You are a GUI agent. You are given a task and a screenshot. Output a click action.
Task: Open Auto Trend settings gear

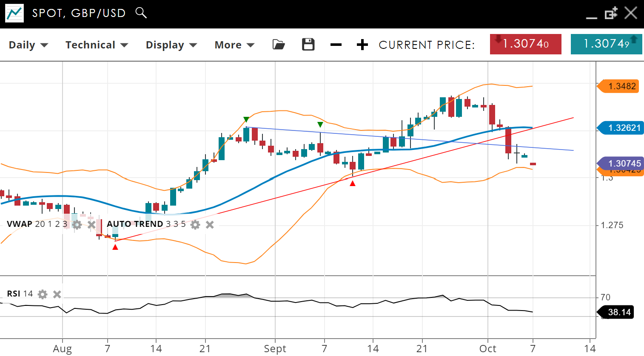click(195, 225)
